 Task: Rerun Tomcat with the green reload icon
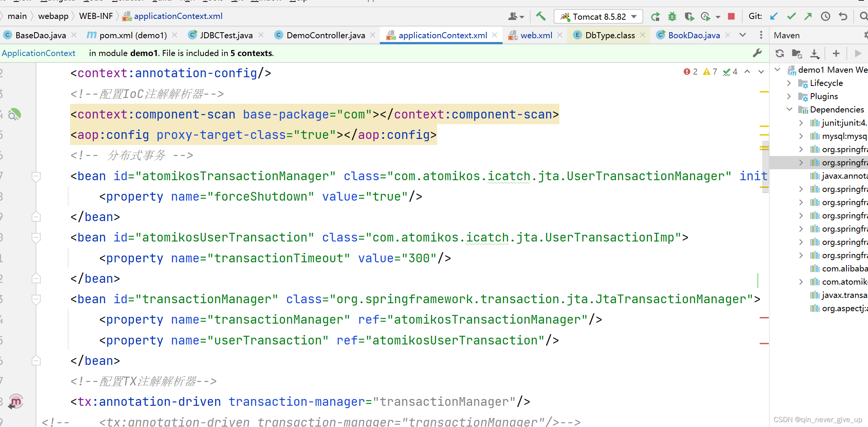[655, 17]
